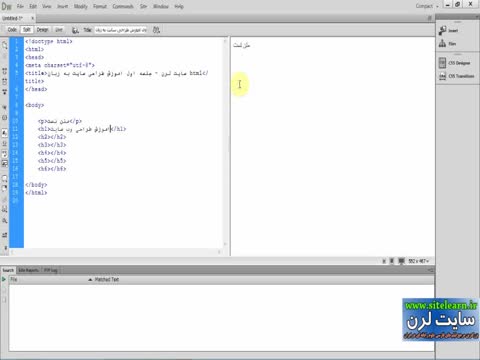Click the green play search button
The width and height of the screenshot is (480, 360).
point(4,279)
